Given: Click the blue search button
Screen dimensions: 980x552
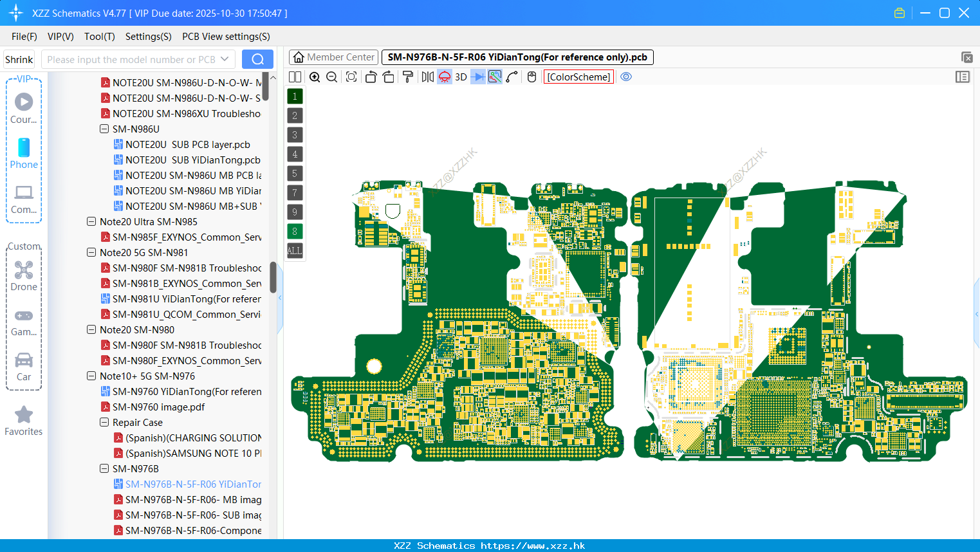Looking at the screenshot, I should coord(257,59).
